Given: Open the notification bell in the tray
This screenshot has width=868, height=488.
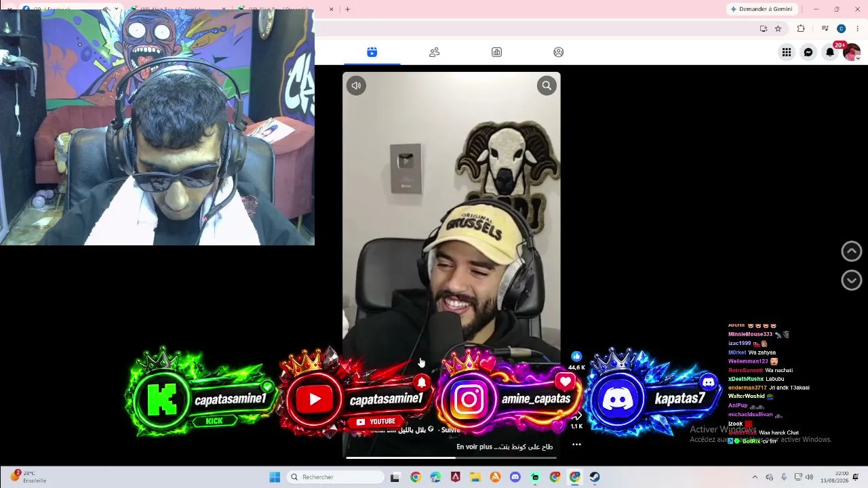Looking at the screenshot, I should 856,477.
